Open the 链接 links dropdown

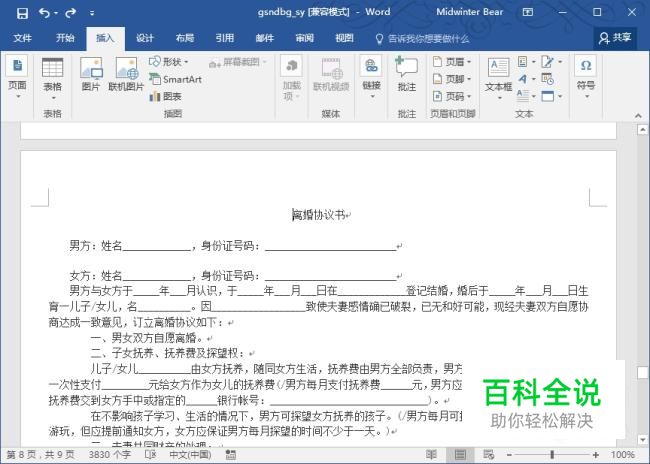(371, 78)
